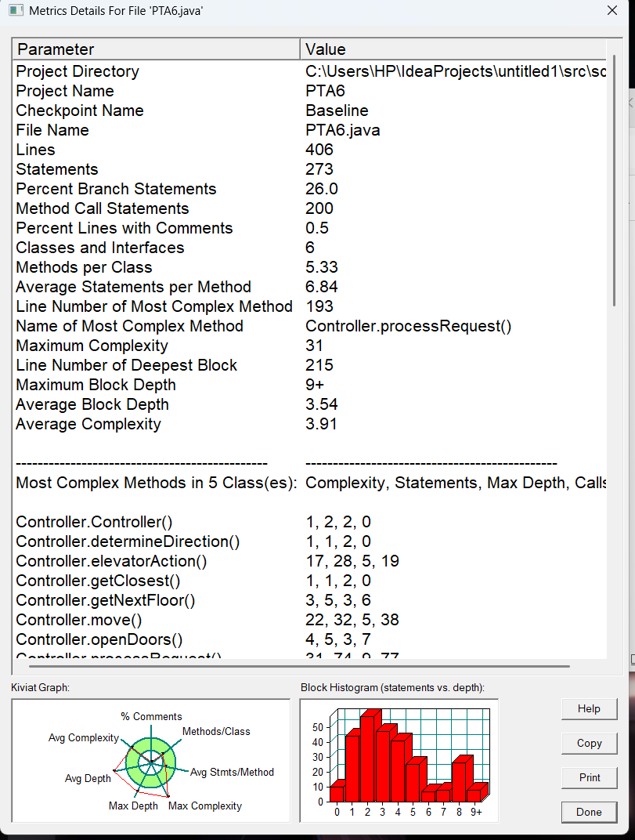
Task: Select Controller.determineDirection() row
Action: click(309, 541)
